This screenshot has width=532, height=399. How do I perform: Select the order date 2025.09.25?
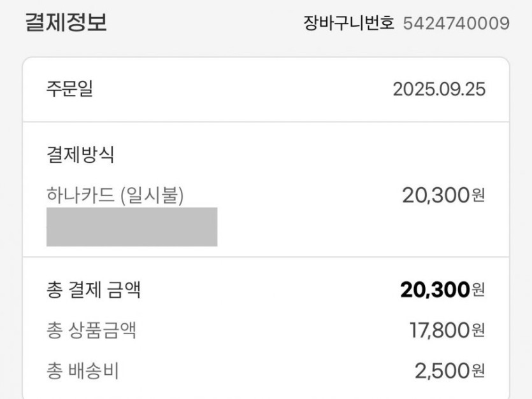[439, 89]
